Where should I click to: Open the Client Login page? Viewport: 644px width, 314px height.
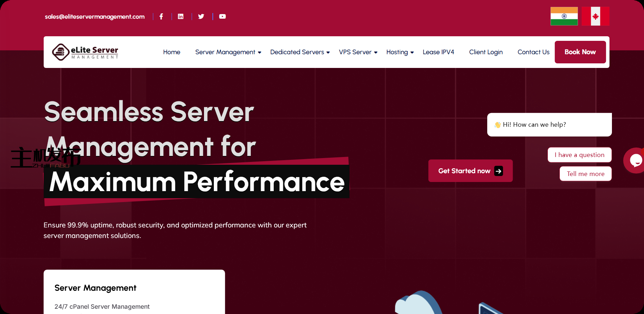(x=486, y=52)
